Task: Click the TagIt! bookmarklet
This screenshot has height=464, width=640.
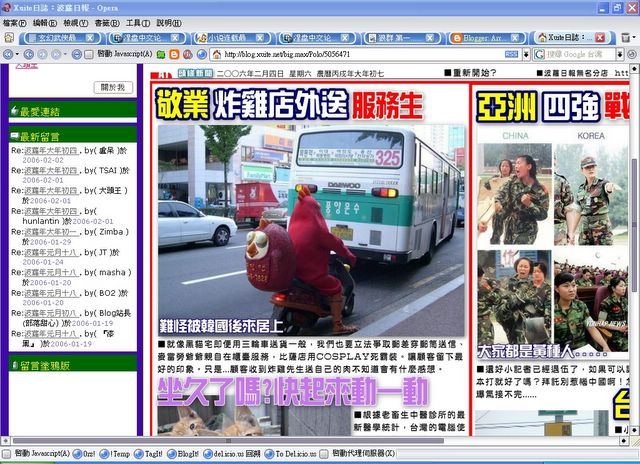Action: [x=149, y=454]
